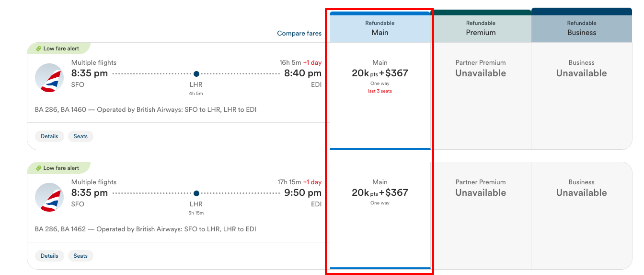
Task: Click the +1 day label on first flight
Action: [x=312, y=62]
